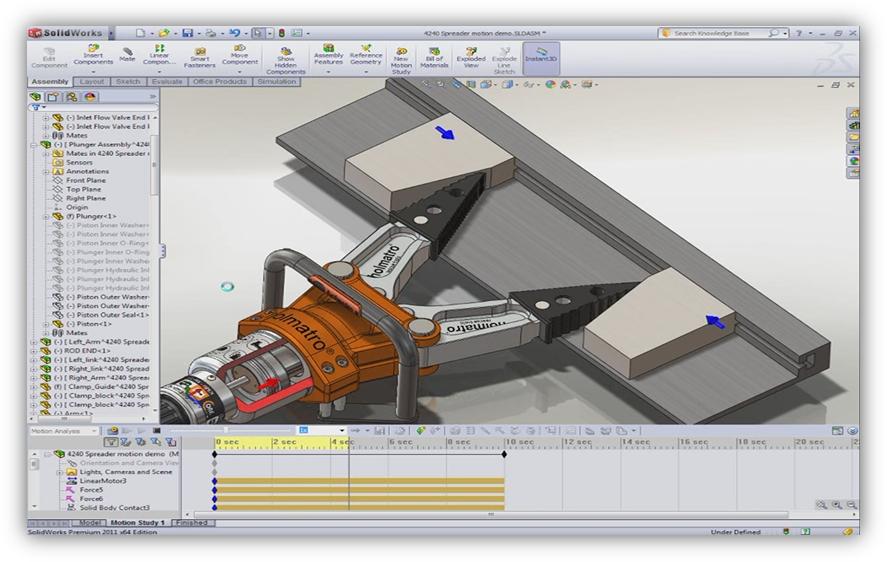Click the Open file icon
Image resolution: width=887 pixels, height=562 pixels.
[x=164, y=33]
